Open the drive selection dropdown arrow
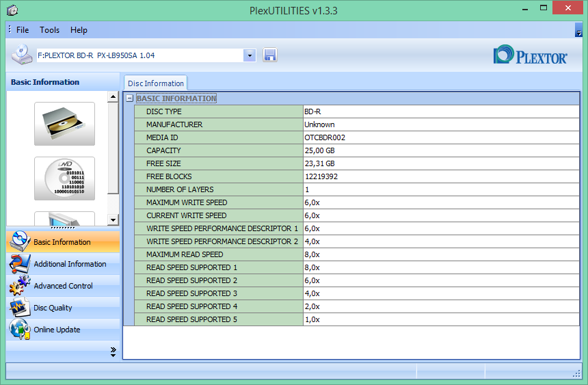The width and height of the screenshot is (588, 385). click(x=250, y=55)
